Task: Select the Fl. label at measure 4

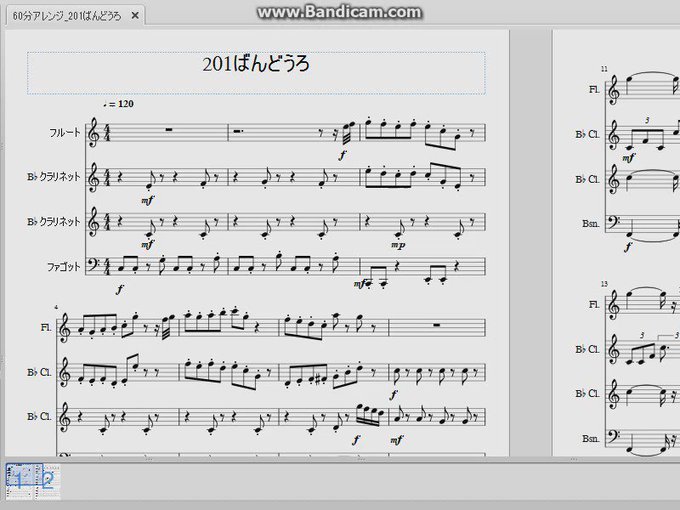Action: tap(46, 327)
